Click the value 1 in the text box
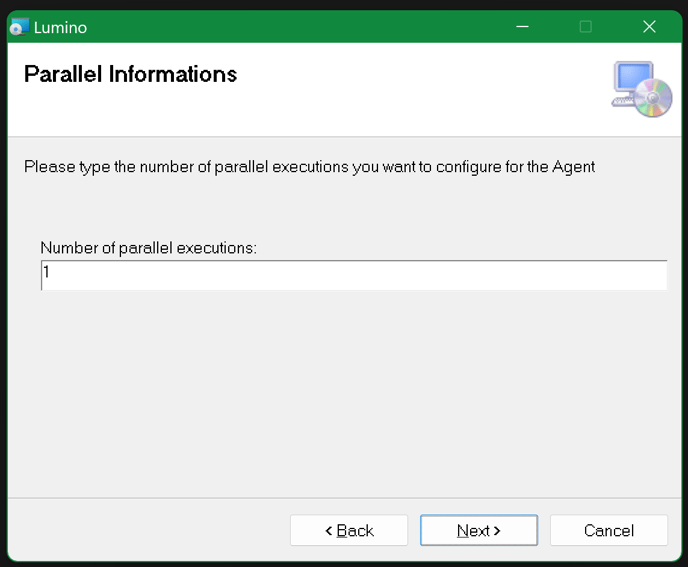688x567 pixels. pos(47,272)
